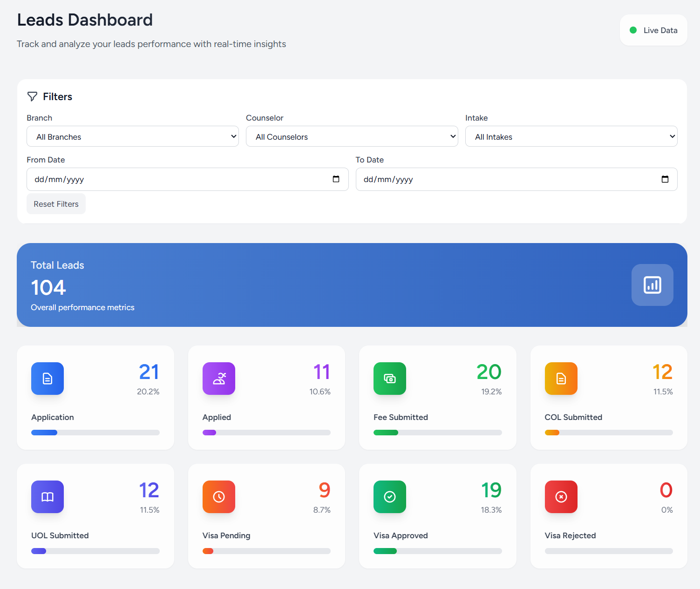The image size is (700, 589).
Task: Click the Visa Rejected cross icon
Action: 561,497
